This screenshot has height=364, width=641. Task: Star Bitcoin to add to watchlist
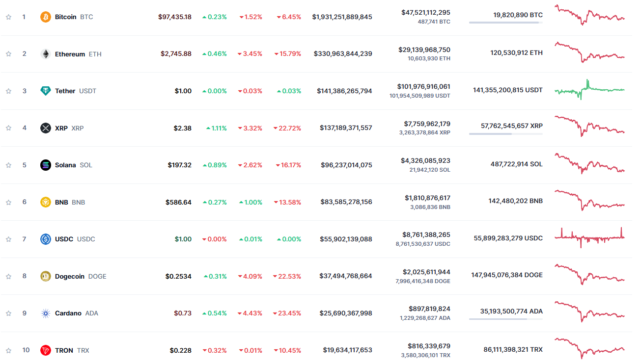tap(8, 17)
